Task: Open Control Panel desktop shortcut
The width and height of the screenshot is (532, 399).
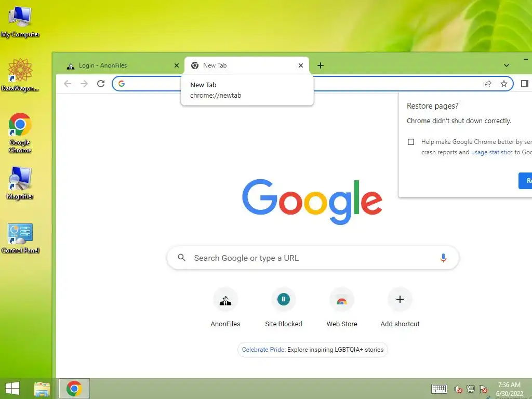Action: point(20,238)
